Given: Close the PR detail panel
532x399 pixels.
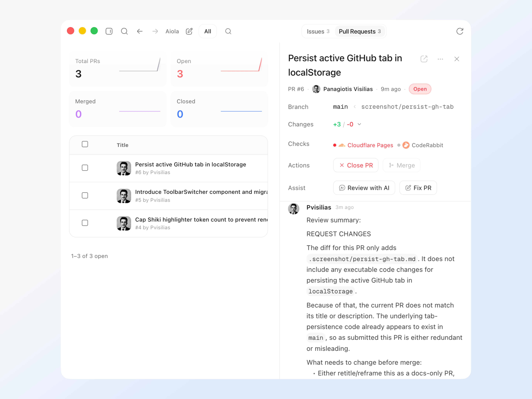Looking at the screenshot, I should tap(457, 59).
